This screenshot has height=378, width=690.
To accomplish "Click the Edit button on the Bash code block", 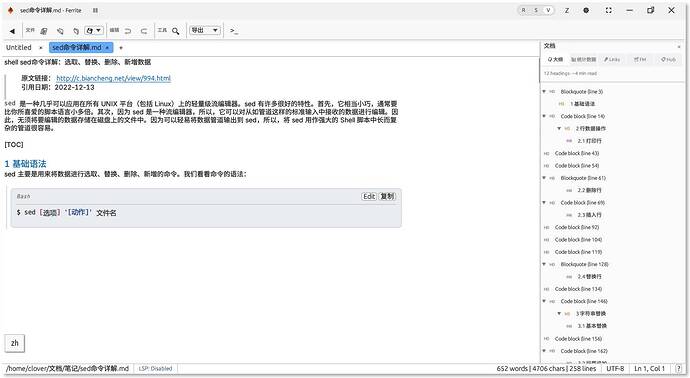I will (x=369, y=196).
